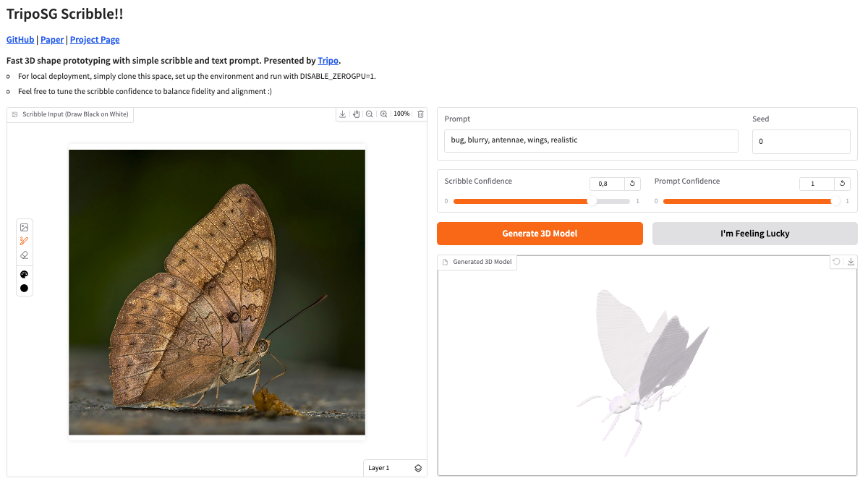The height and width of the screenshot is (486, 868).
Task: Expand the Layer 1 layers panel
Action: tap(418, 468)
